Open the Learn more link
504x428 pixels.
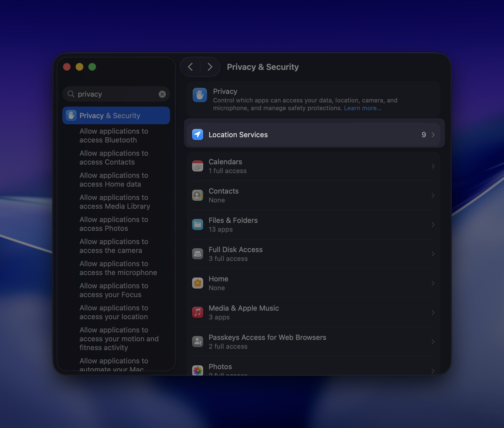[x=362, y=108]
